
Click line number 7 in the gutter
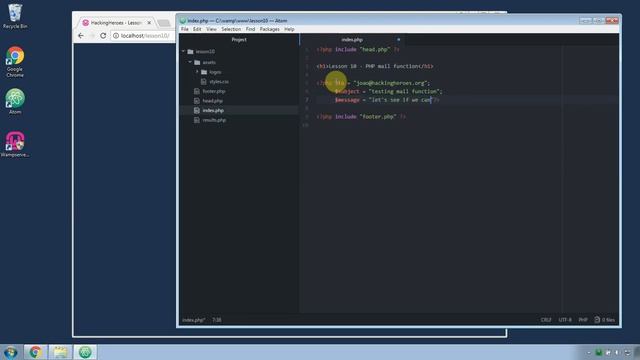point(307,100)
